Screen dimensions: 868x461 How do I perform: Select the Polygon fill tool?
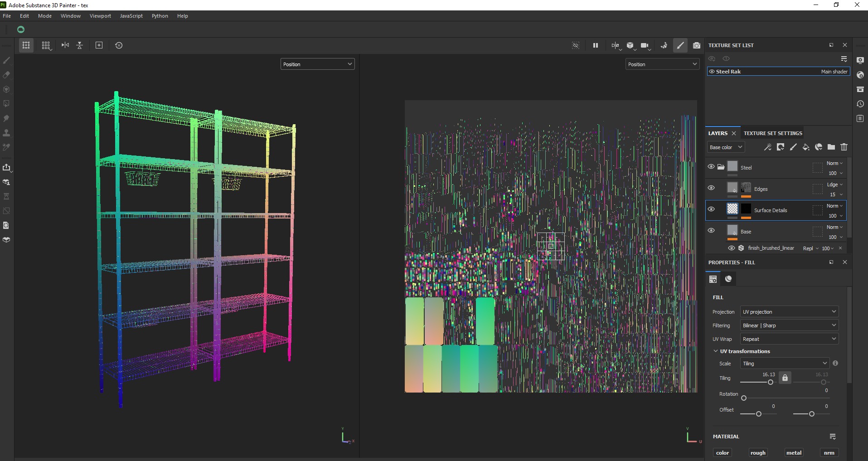coord(6,104)
